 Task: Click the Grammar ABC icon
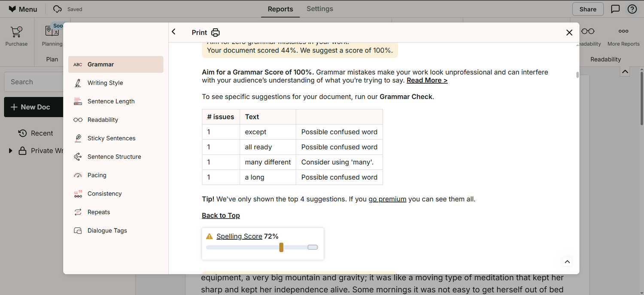[x=78, y=64]
